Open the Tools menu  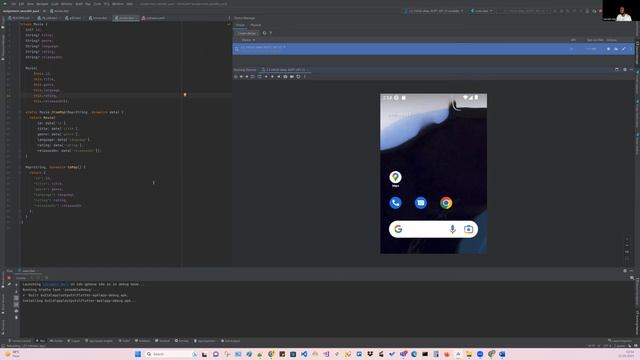point(97,4)
